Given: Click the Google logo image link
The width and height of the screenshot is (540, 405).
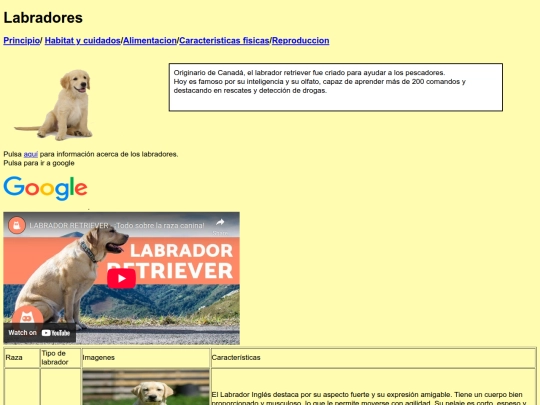Looking at the screenshot, I should [x=45, y=188].
